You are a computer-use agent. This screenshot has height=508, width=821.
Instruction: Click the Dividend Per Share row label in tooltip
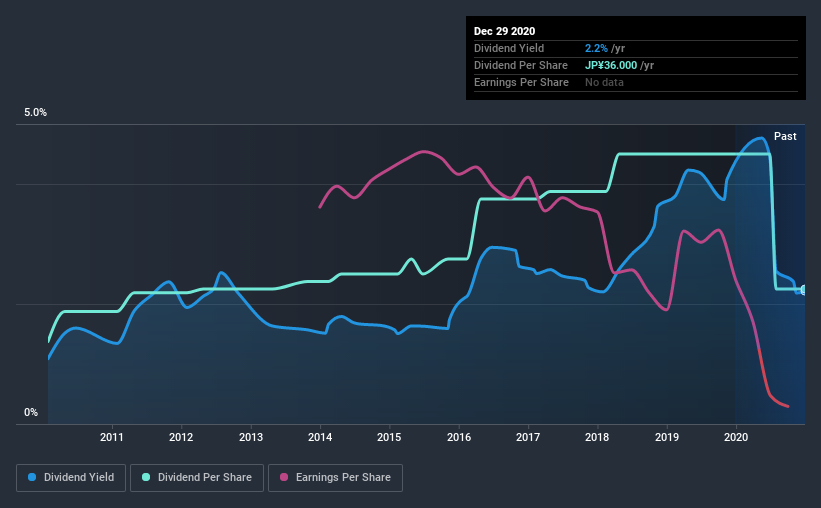tap(520, 65)
